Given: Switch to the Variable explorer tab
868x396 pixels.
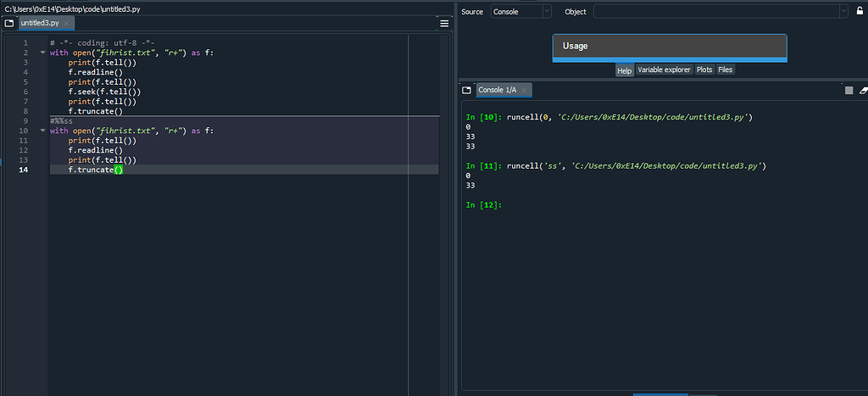Looking at the screenshot, I should click(x=664, y=70).
